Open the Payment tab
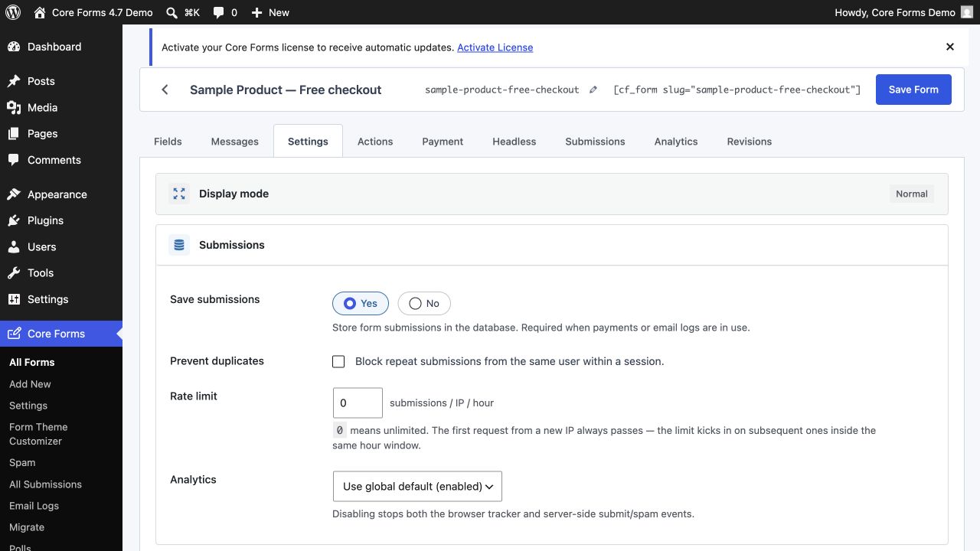This screenshot has height=551, width=980. pos(443,142)
